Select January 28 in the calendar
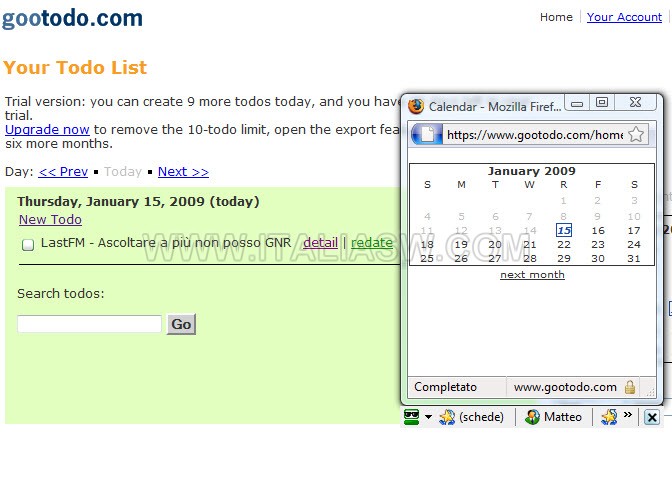672x493 pixels. (530, 259)
